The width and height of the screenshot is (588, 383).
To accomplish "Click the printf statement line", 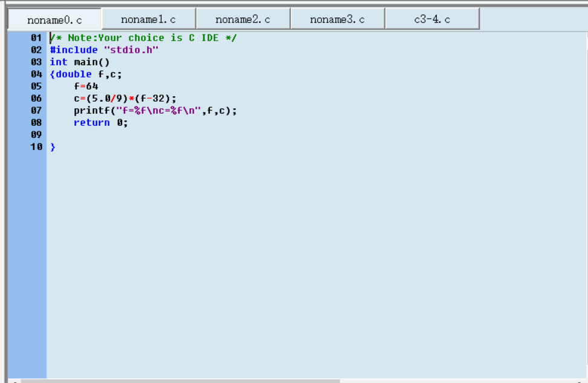I will [x=155, y=110].
